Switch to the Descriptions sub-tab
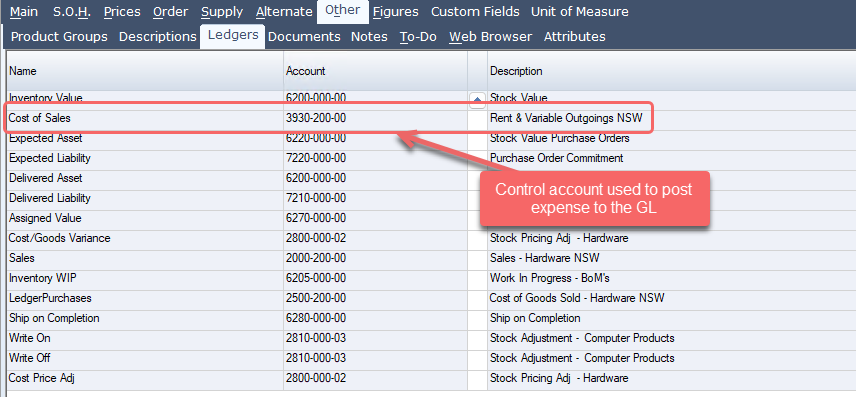Viewport: 856px width, 397px height. 158,37
